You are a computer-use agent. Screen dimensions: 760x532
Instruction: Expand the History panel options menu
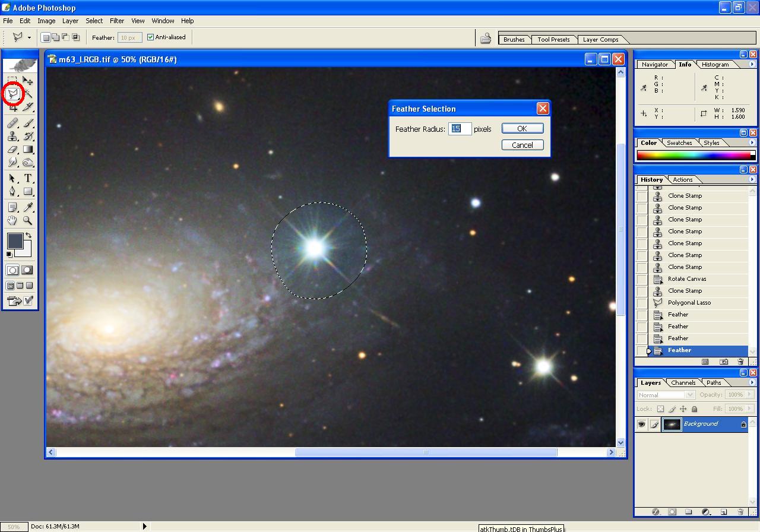coord(752,179)
